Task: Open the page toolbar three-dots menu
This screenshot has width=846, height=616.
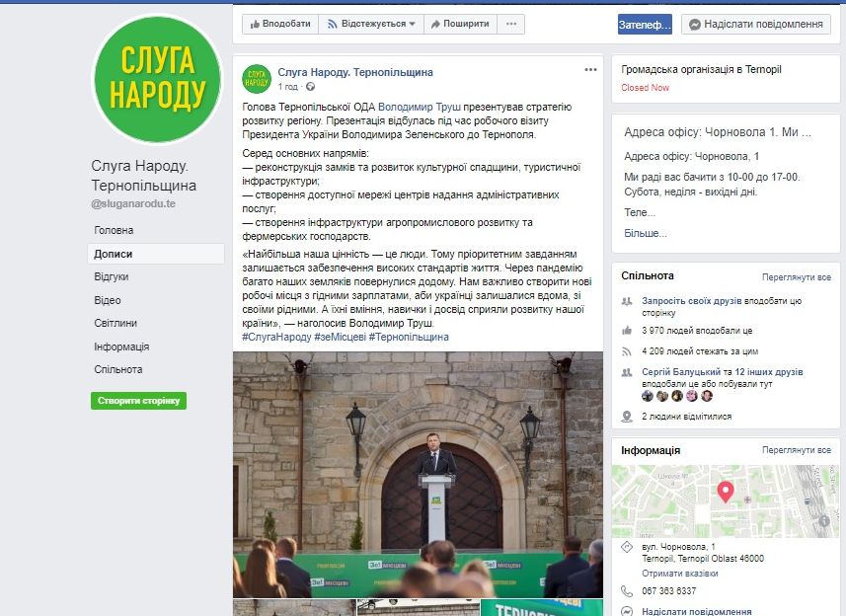Action: pos(511,24)
